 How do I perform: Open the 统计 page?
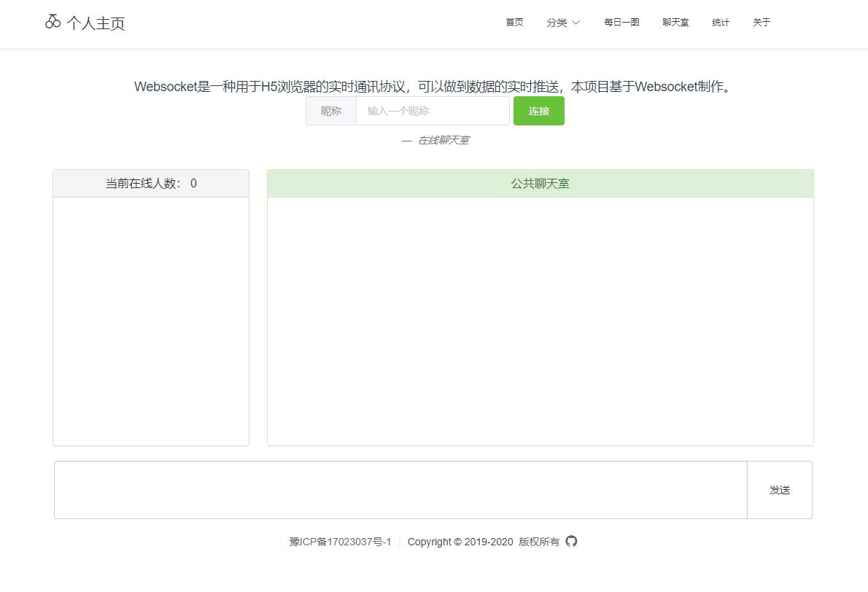tap(720, 22)
